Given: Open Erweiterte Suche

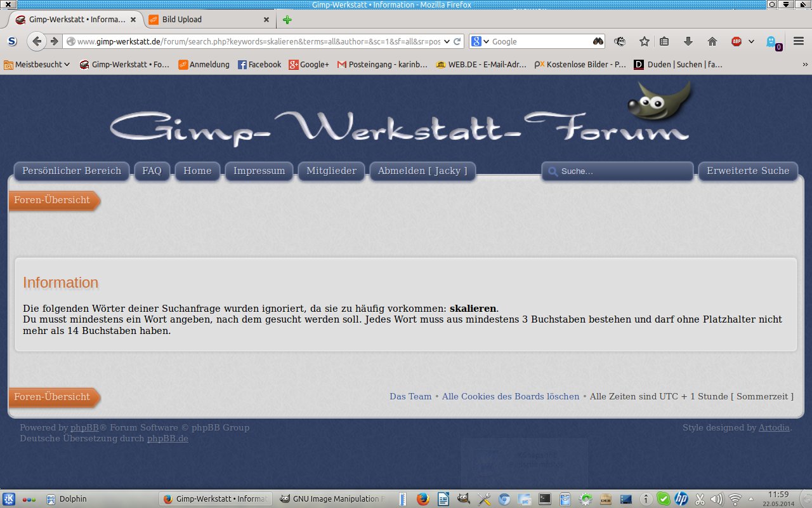Looking at the screenshot, I should point(748,171).
